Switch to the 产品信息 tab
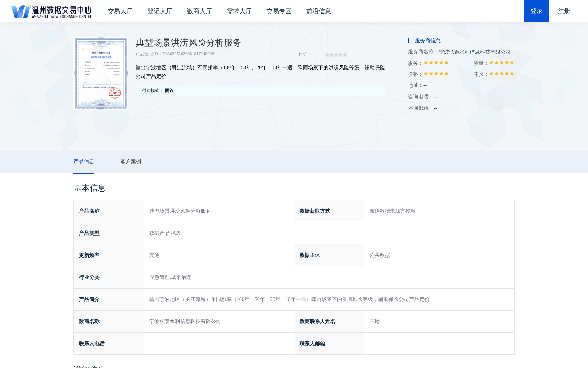 coord(84,162)
